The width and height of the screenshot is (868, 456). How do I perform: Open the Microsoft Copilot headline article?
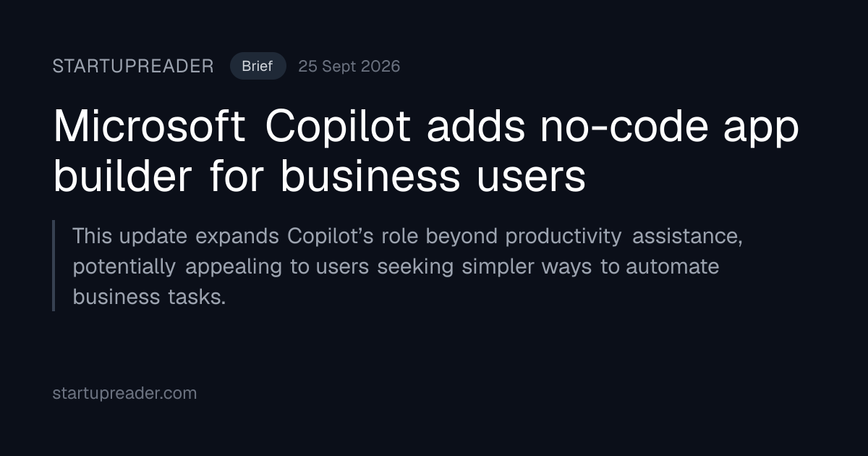tap(426, 151)
